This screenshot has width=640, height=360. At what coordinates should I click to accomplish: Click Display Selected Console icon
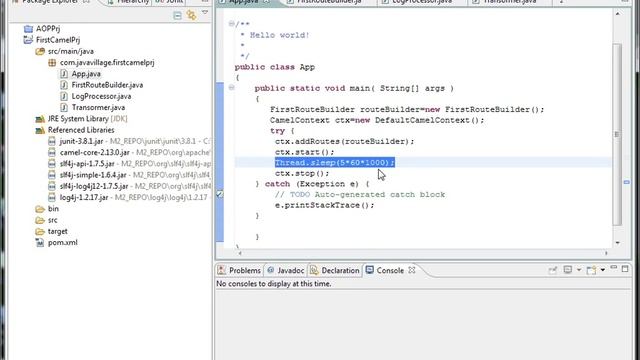tap(567, 270)
